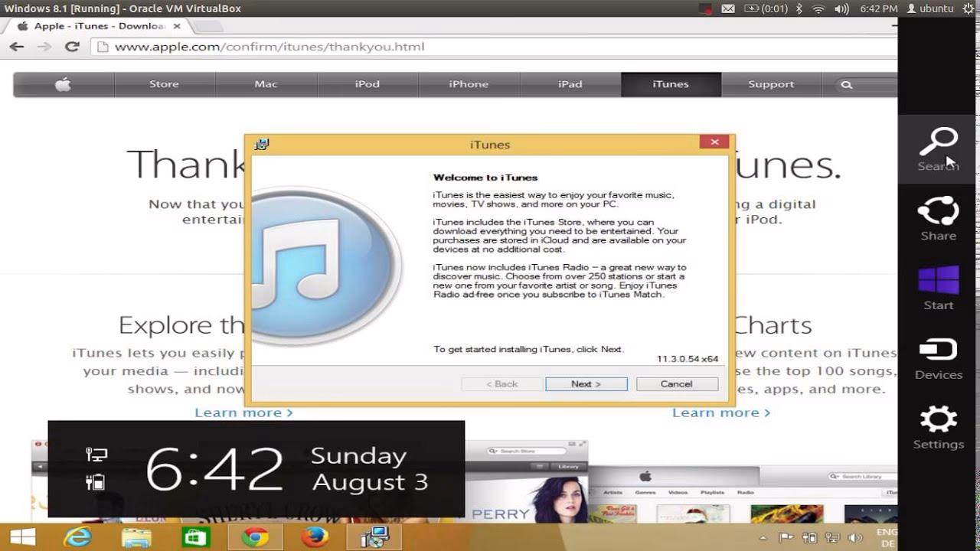This screenshot has width=980, height=551.
Task: Go back in the browser
Action: (16, 47)
